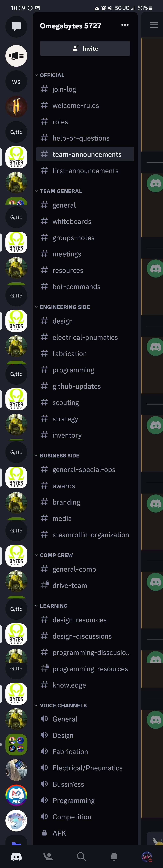Collapse the ENGINEERING SIDE category

(x=63, y=307)
